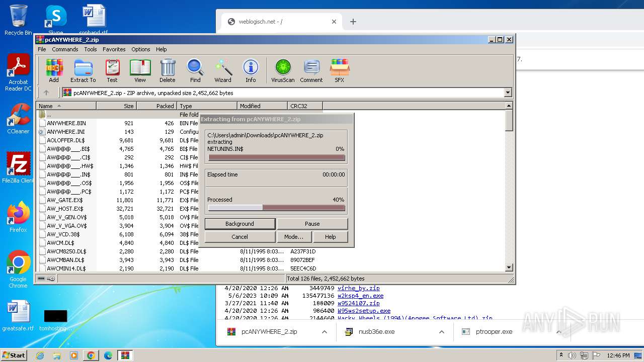The image size is (644, 362).
Task: Close the weblogisch.net Chrome tab
Action: click(334, 22)
